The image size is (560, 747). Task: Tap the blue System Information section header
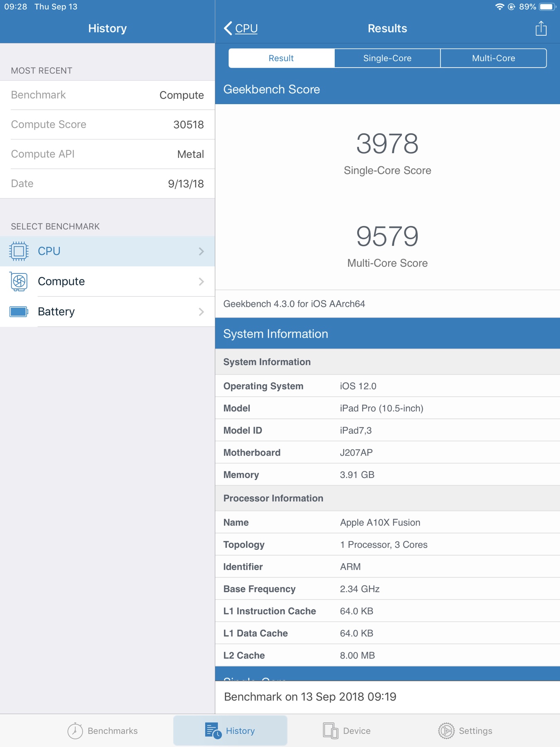pyautogui.click(x=387, y=334)
